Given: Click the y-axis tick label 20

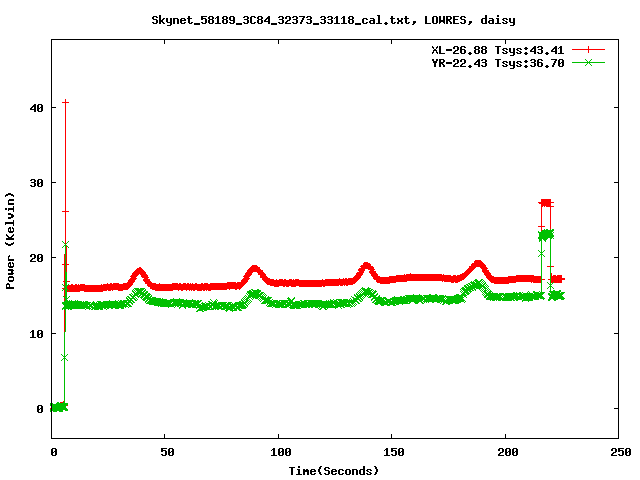Looking at the screenshot, I should click(37, 258).
